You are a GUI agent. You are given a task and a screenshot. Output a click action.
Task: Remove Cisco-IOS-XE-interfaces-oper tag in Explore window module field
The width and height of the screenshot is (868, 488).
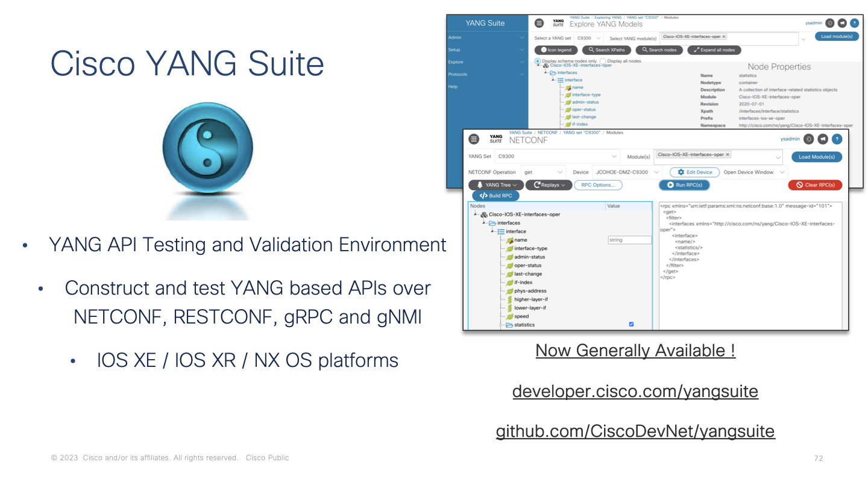(x=723, y=36)
